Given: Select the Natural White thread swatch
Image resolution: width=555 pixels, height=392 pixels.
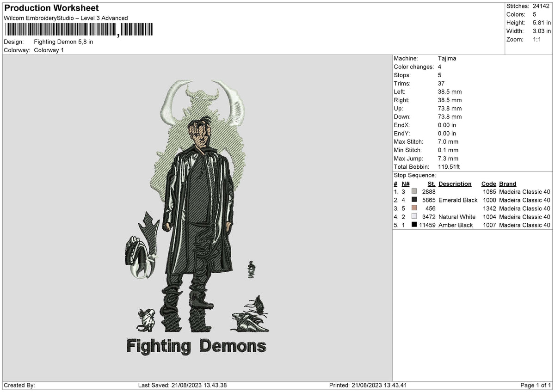Looking at the screenshot, I should coord(414,217).
